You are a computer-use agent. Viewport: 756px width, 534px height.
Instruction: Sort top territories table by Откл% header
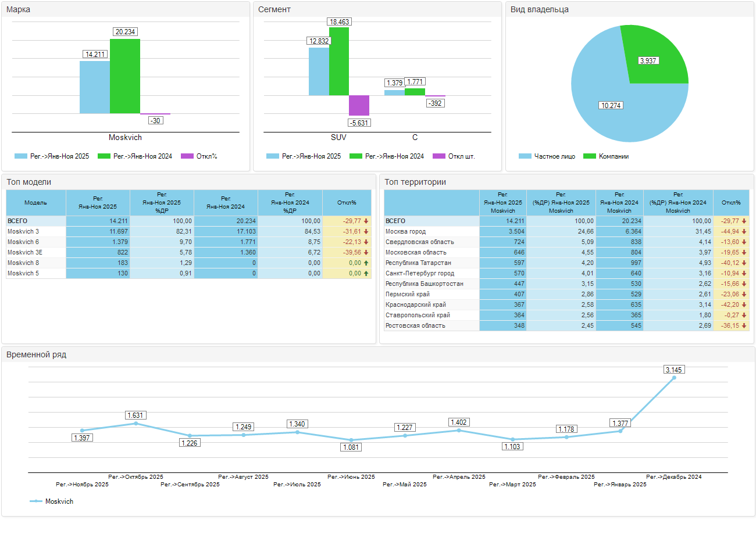(731, 203)
